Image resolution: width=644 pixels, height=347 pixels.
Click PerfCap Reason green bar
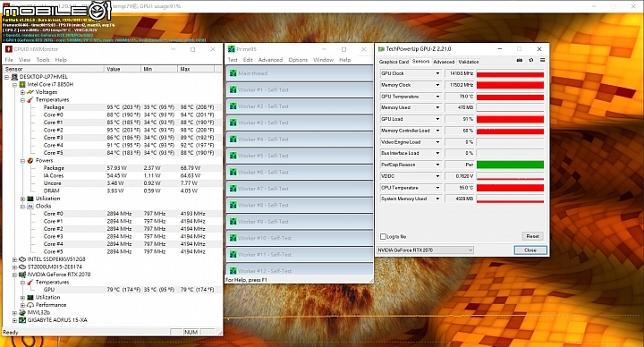(x=510, y=165)
